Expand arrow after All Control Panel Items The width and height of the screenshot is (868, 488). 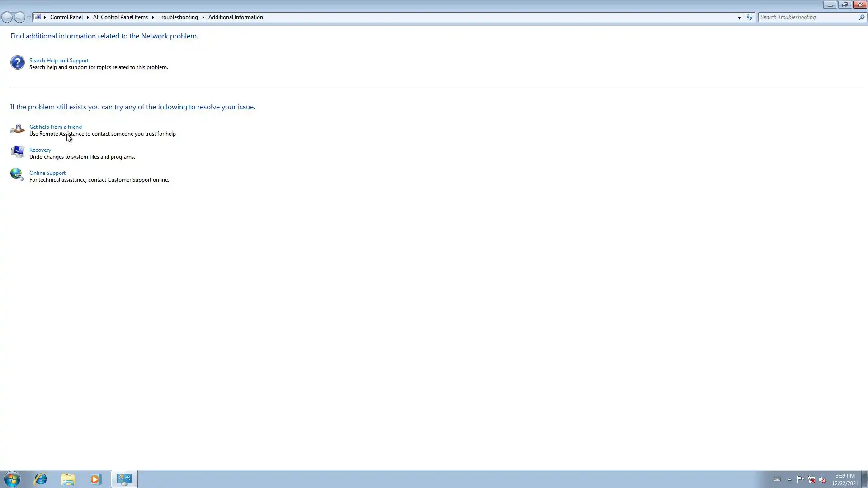[153, 17]
